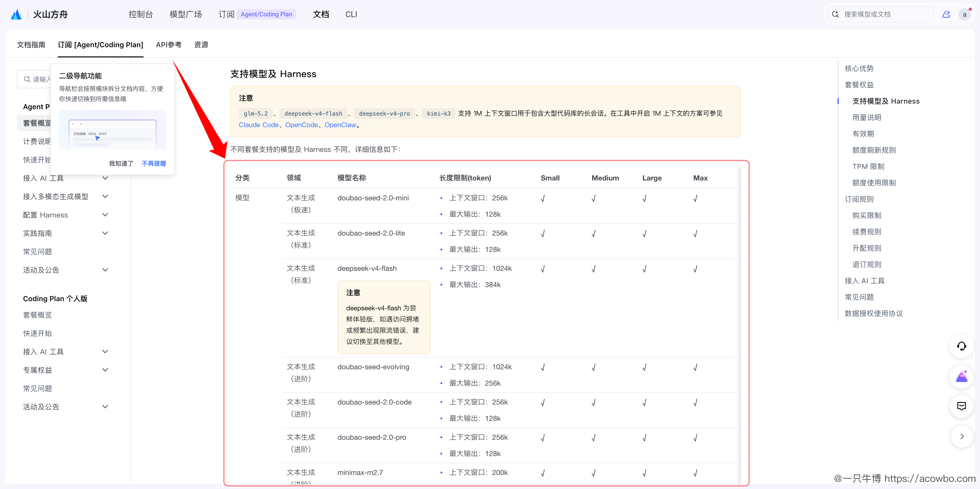Jump to 额度刷新规则 in page outline
The height and width of the screenshot is (489, 980).
pos(874,150)
